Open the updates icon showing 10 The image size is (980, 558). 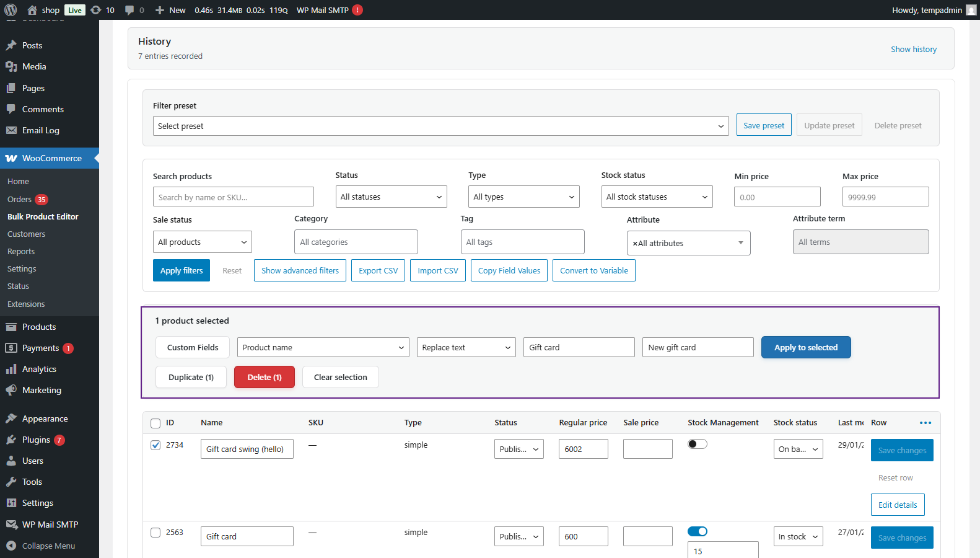tap(96, 10)
